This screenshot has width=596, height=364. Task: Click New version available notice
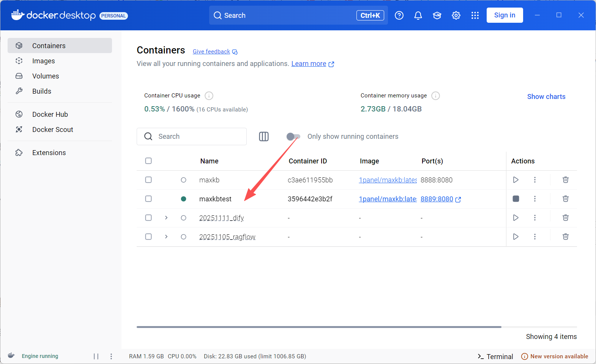(x=555, y=356)
